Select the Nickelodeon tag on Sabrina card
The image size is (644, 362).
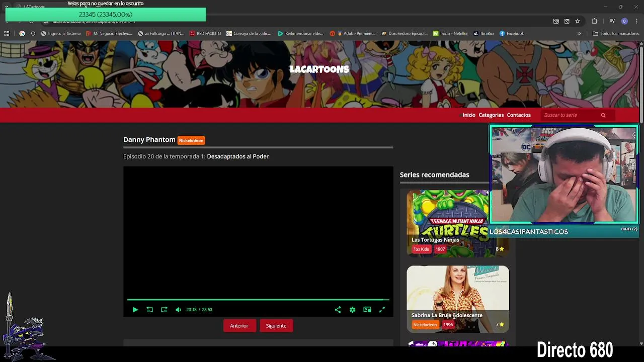point(425,325)
